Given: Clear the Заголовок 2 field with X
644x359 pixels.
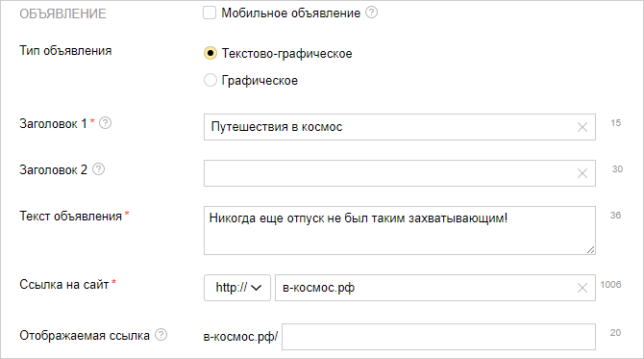Looking at the screenshot, I should [582, 173].
